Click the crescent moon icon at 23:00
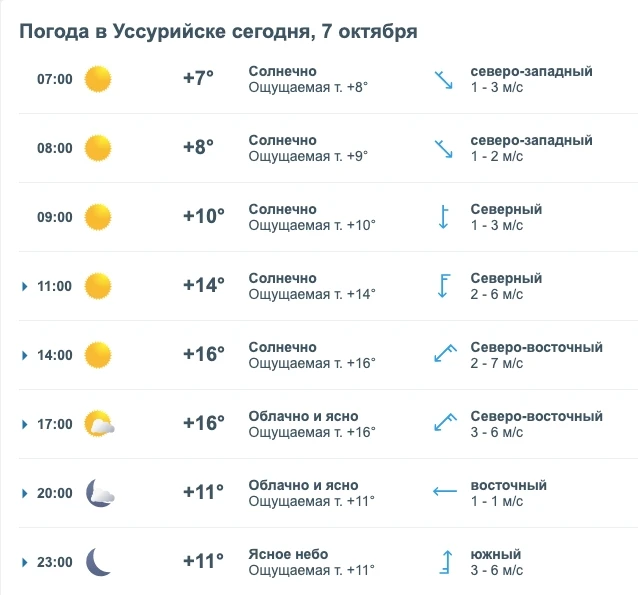This screenshot has height=595, width=638. (98, 562)
